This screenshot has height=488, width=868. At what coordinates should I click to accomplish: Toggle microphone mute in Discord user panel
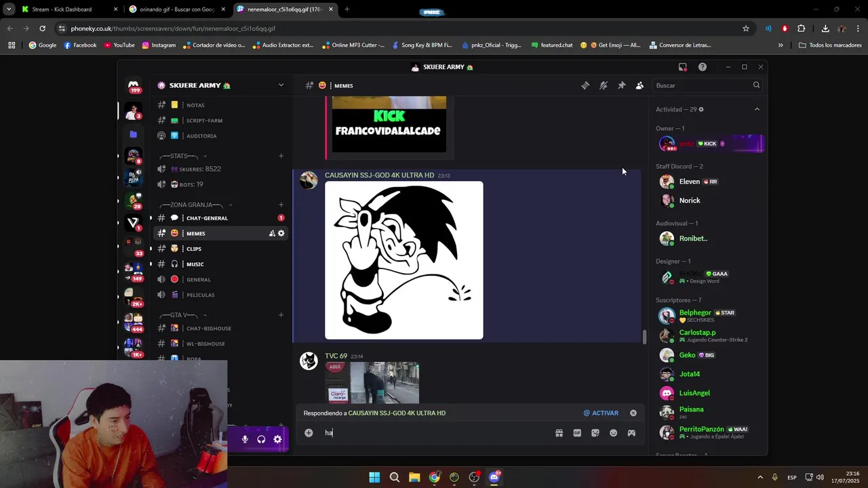pyautogui.click(x=245, y=439)
